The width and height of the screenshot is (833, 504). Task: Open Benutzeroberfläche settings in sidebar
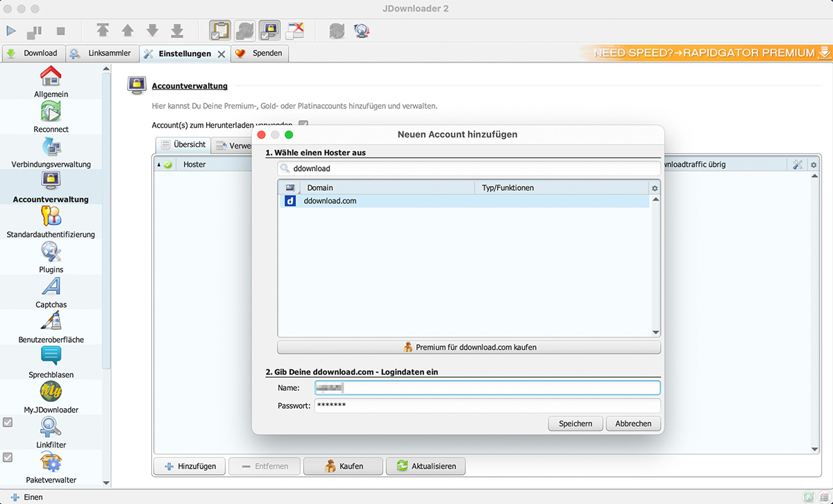(51, 327)
